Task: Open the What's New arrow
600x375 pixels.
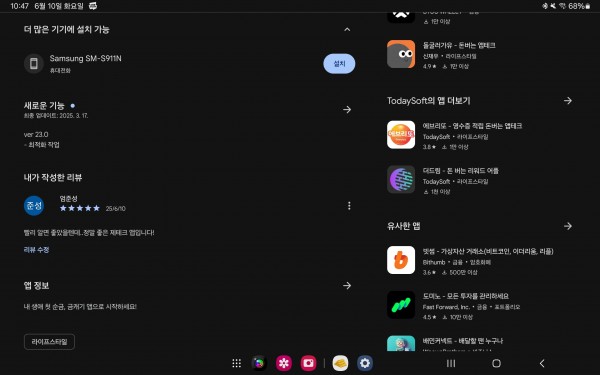Action: pyautogui.click(x=347, y=109)
